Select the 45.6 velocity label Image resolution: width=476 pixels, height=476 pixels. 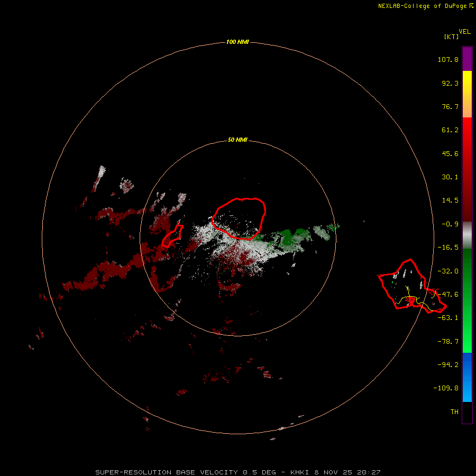coord(450,153)
